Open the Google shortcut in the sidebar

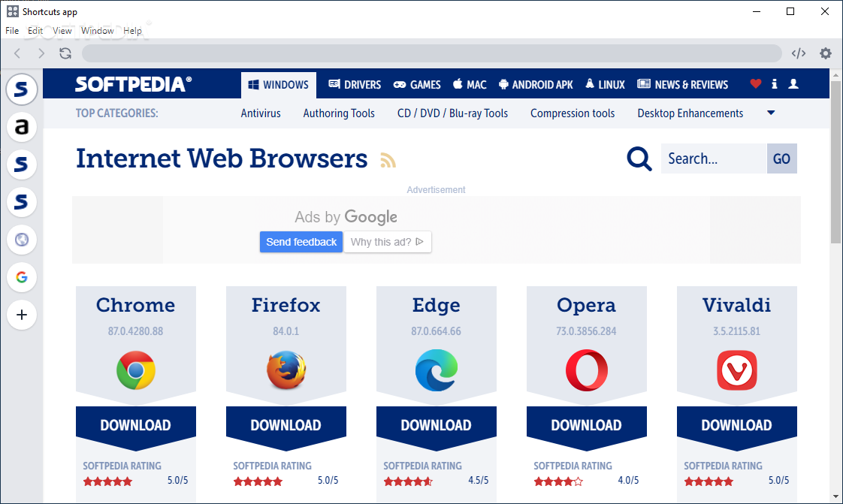(22, 277)
